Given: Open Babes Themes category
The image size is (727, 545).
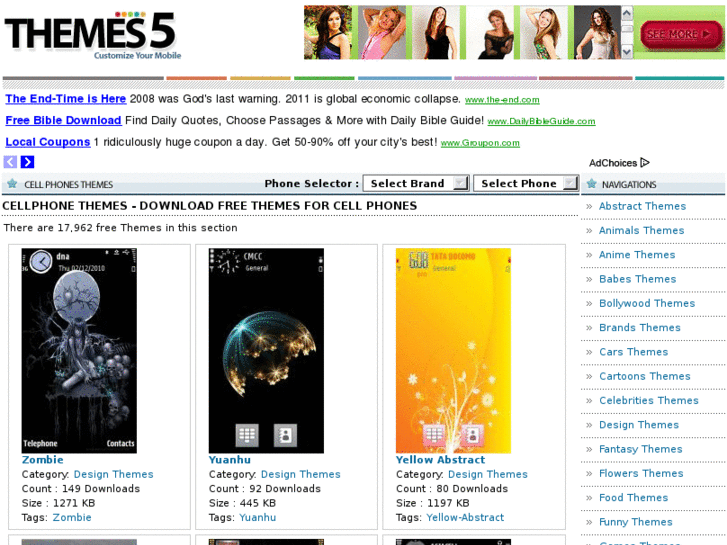Looking at the screenshot, I should click(x=637, y=279).
